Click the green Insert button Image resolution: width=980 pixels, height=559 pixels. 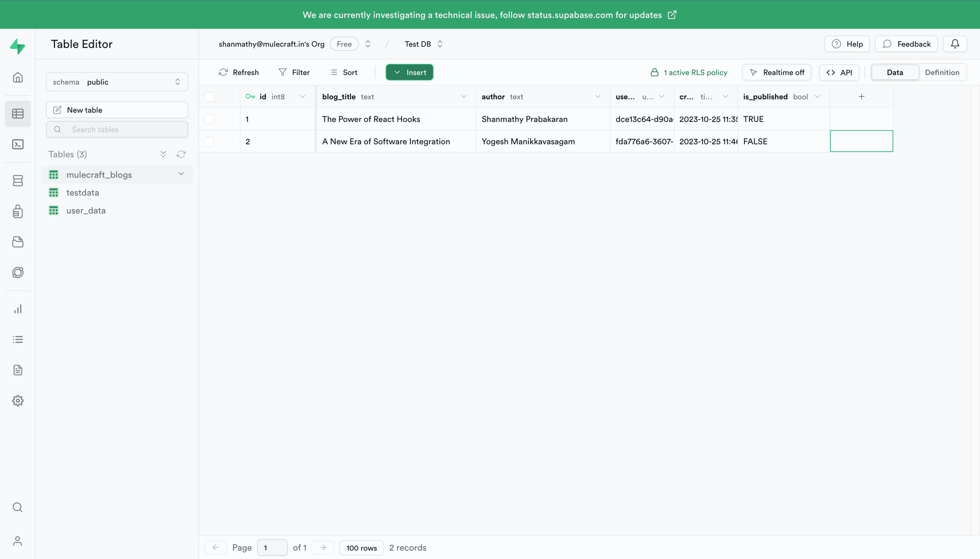(410, 73)
